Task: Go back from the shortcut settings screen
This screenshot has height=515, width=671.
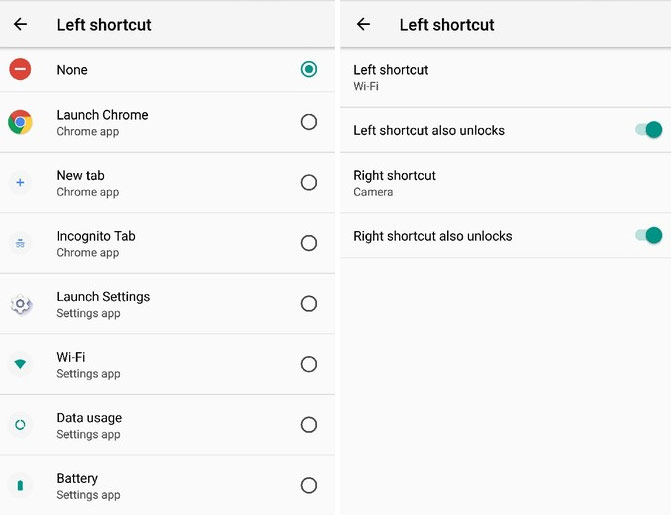Action: click(x=363, y=24)
